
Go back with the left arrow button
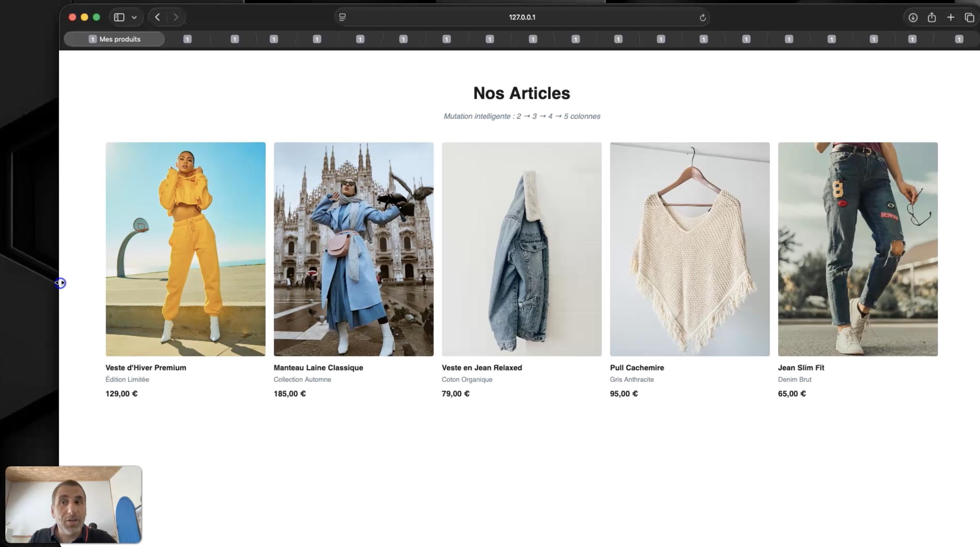click(x=158, y=18)
